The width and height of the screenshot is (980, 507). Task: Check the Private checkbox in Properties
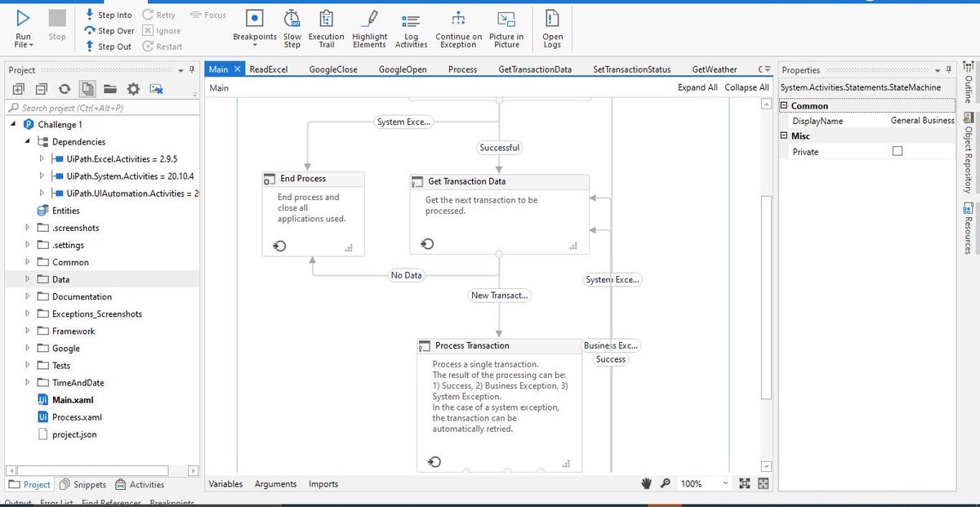pos(898,152)
